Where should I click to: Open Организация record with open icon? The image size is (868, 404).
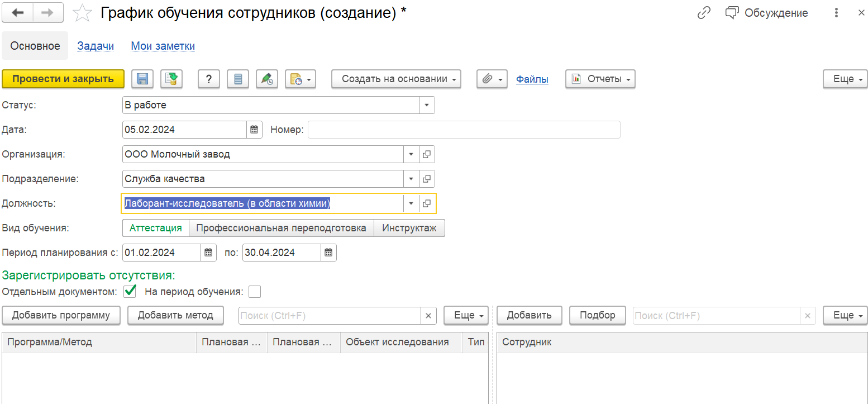tap(427, 154)
